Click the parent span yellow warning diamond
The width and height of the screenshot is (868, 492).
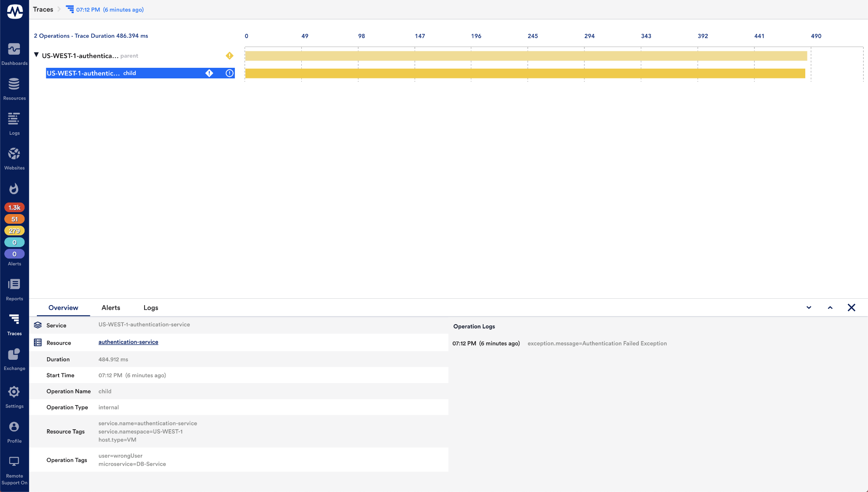point(229,56)
